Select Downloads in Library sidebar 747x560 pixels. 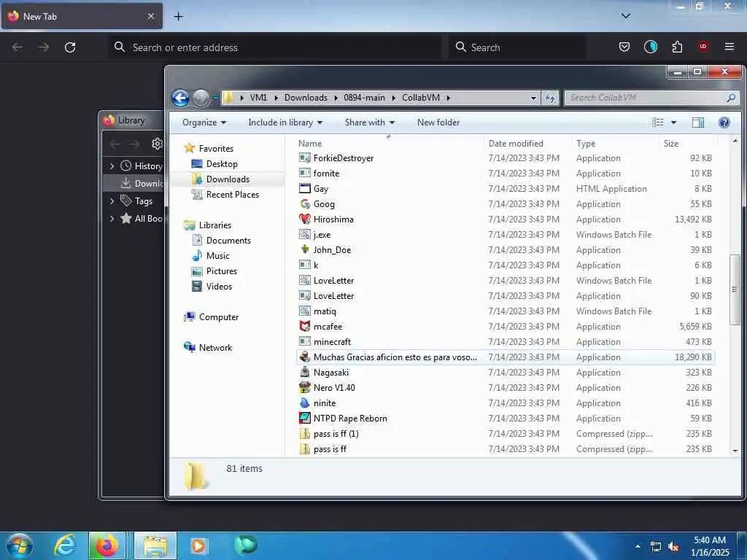[134, 183]
